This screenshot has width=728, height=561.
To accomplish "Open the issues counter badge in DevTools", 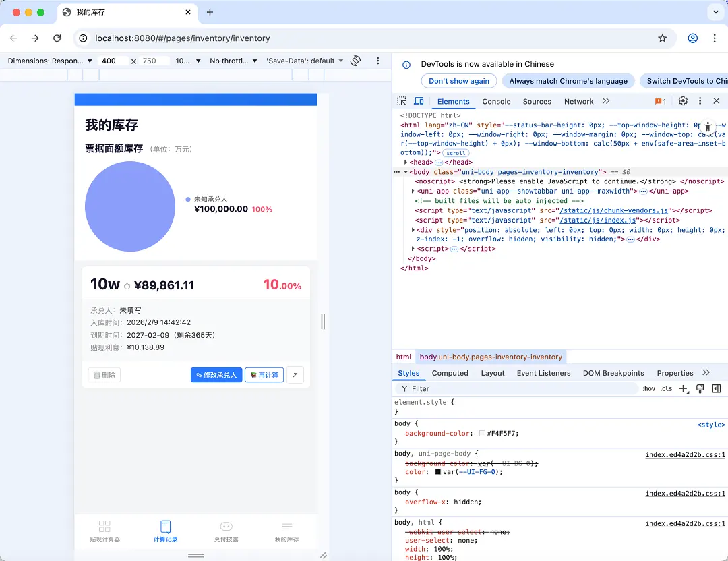I will pos(661,101).
